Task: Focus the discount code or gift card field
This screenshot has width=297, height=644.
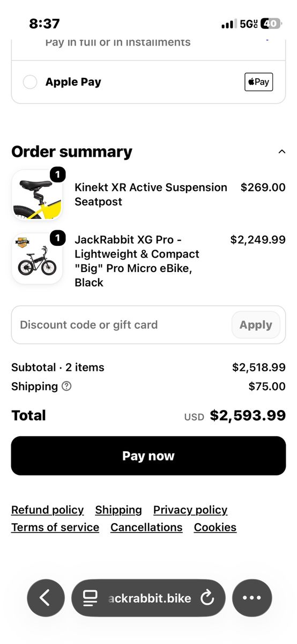Action: tap(121, 325)
